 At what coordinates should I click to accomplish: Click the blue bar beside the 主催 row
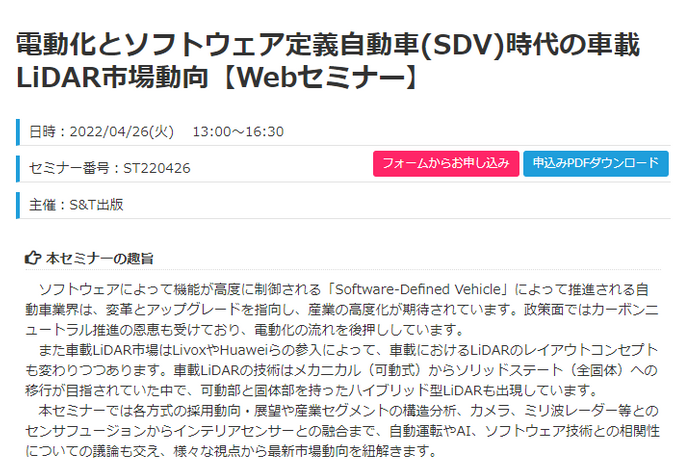(18, 205)
